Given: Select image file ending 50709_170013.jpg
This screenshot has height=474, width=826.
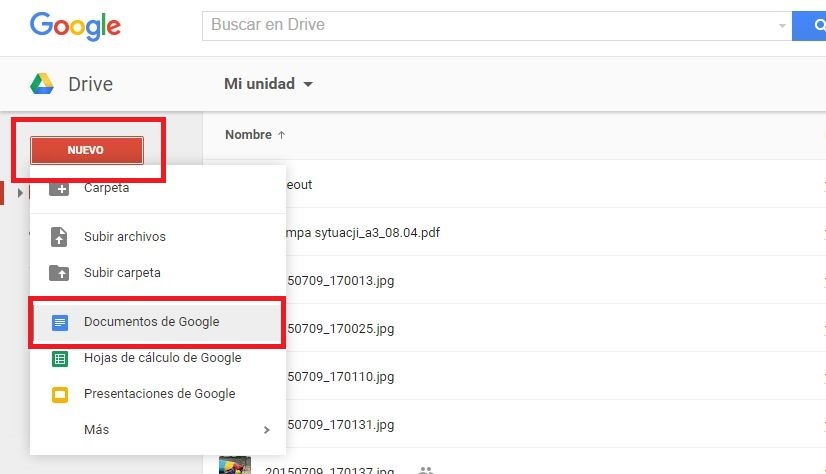Looking at the screenshot, I should [x=341, y=281].
